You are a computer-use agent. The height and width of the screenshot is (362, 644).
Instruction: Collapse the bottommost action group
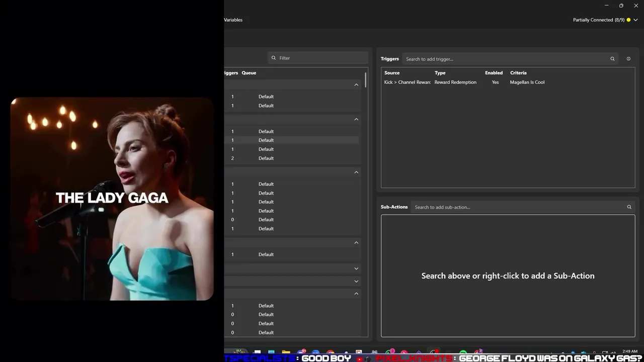pyautogui.click(x=356, y=294)
